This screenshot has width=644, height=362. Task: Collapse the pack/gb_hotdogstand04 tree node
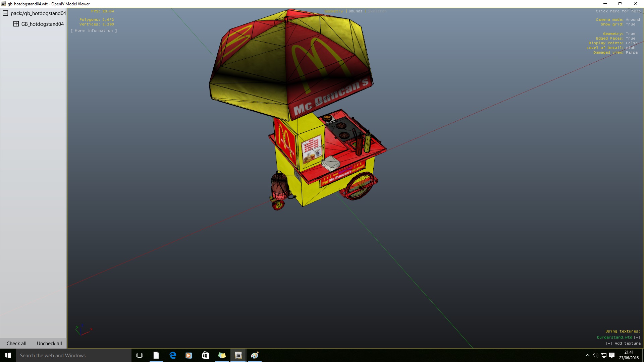(5, 13)
